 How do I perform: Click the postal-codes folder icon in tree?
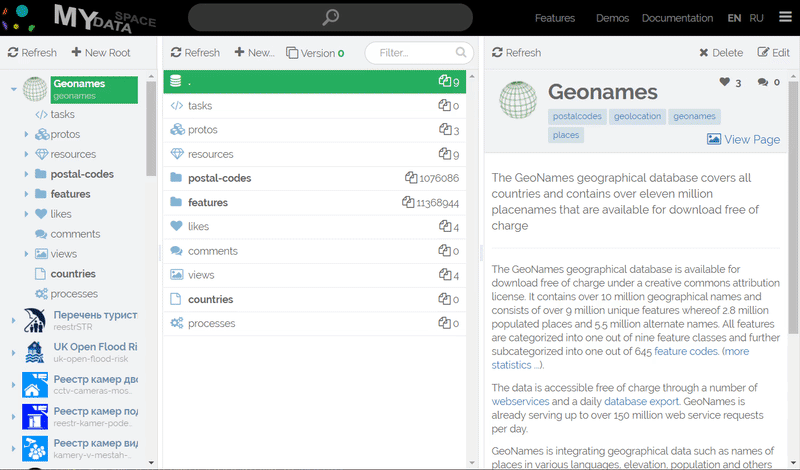(41, 174)
